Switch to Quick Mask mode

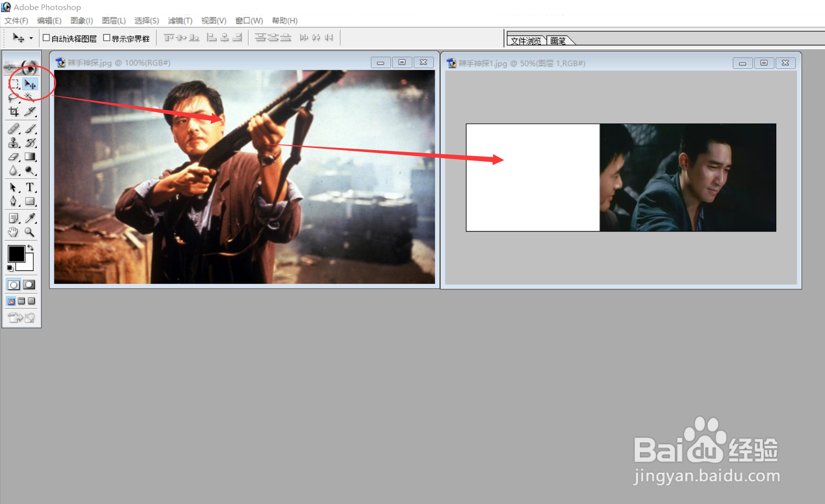(x=30, y=285)
